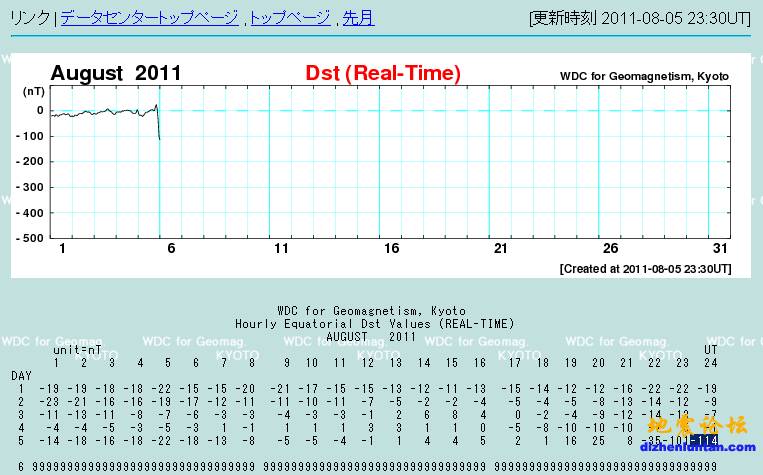Select the highlighted -114 table value
This screenshot has height=475, width=763.
coord(709,439)
